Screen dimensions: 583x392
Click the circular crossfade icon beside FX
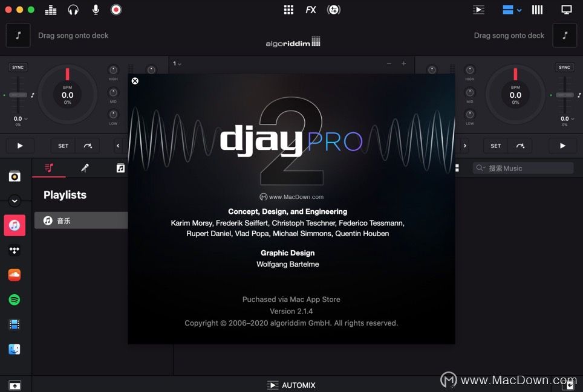[333, 10]
